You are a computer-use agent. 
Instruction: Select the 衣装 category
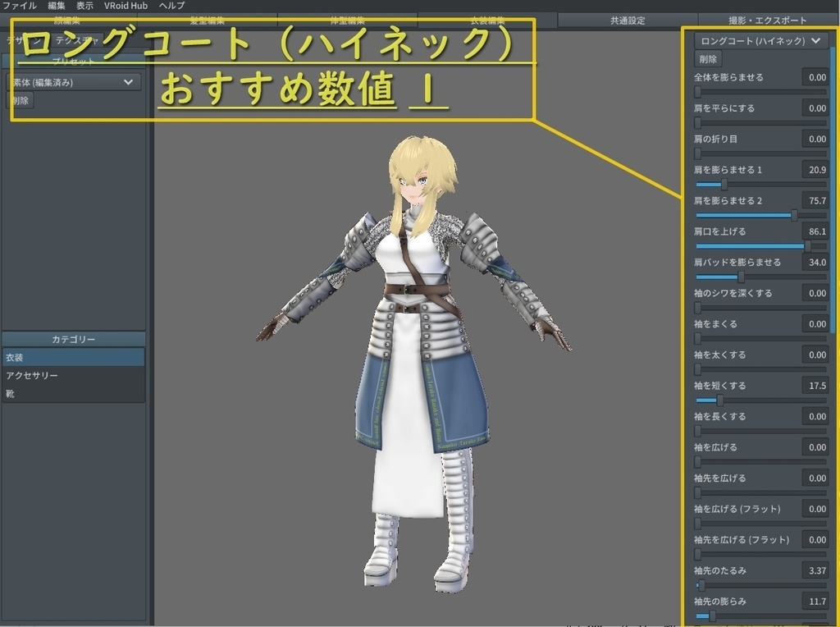point(74,357)
